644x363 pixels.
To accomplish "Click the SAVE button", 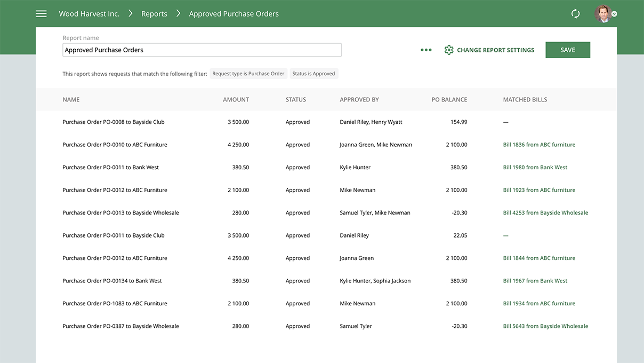I will pos(567,50).
